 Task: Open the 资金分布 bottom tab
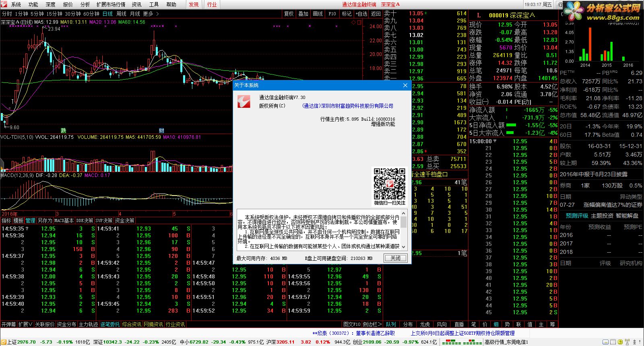(x=66, y=324)
